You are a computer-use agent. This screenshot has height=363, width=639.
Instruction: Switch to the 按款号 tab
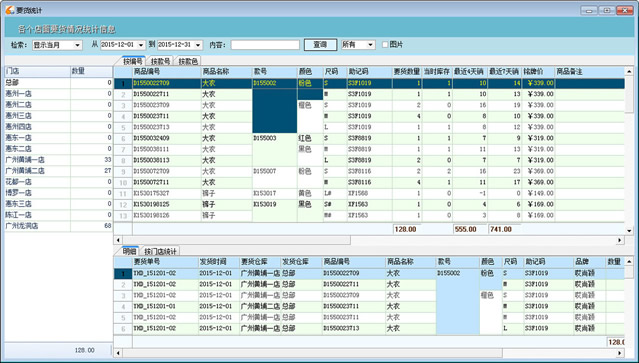click(161, 61)
